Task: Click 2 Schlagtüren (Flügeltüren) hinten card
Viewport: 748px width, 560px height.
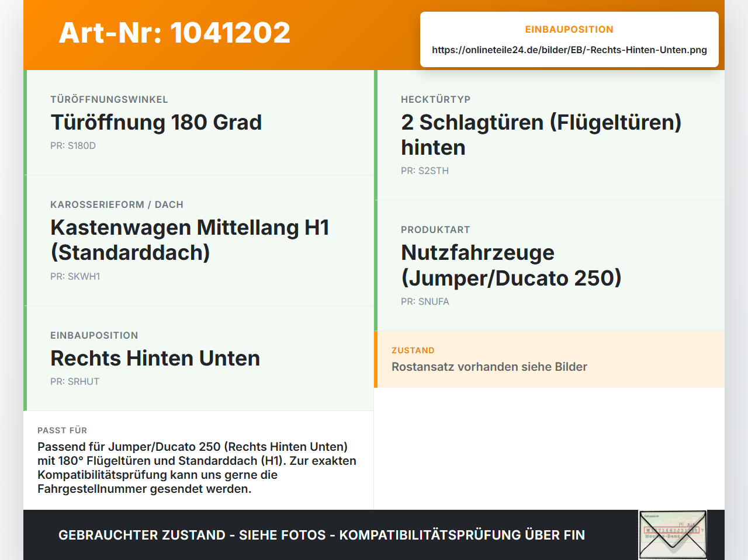Action: [549, 135]
